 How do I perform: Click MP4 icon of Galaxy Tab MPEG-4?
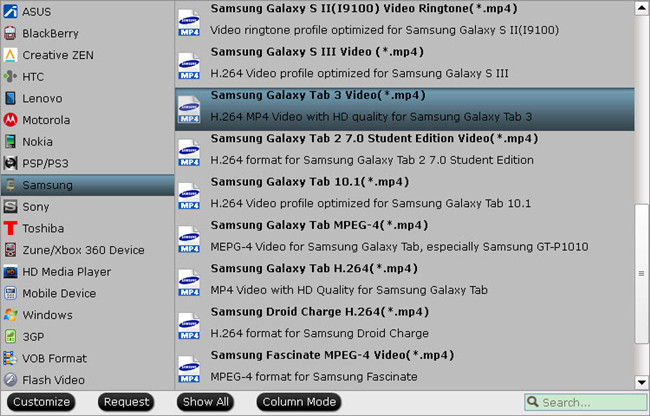[189, 239]
